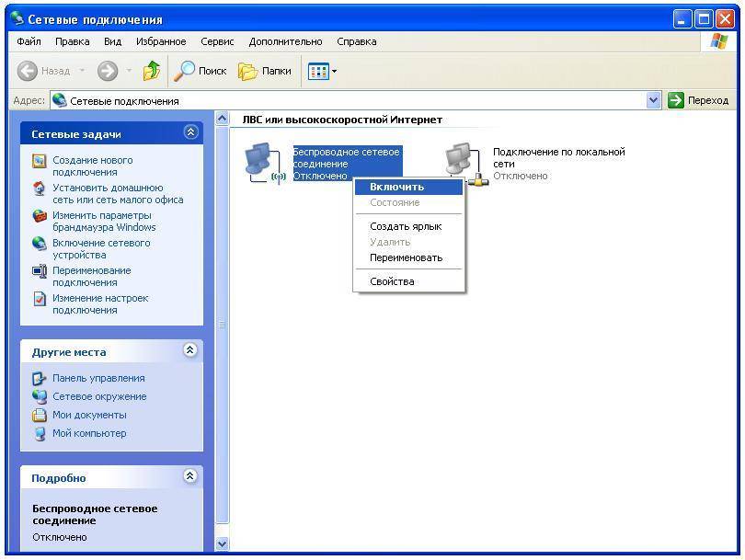
Task: Collapse the Другие места panel
Action: coord(190,350)
